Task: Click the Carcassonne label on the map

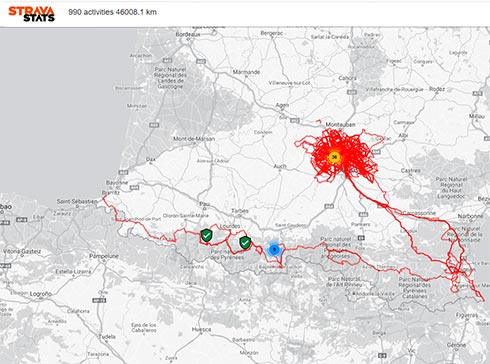Action: coord(419,213)
